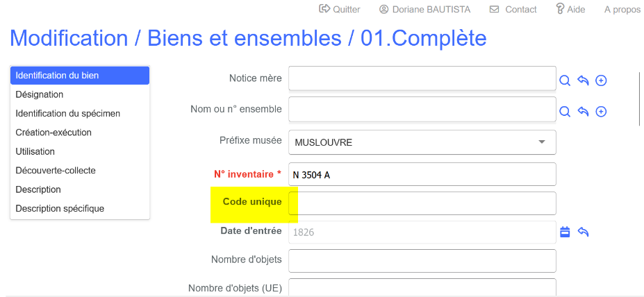Viewport: 644px width, 297px height.
Task: Open the Contact link
Action: [513, 9]
